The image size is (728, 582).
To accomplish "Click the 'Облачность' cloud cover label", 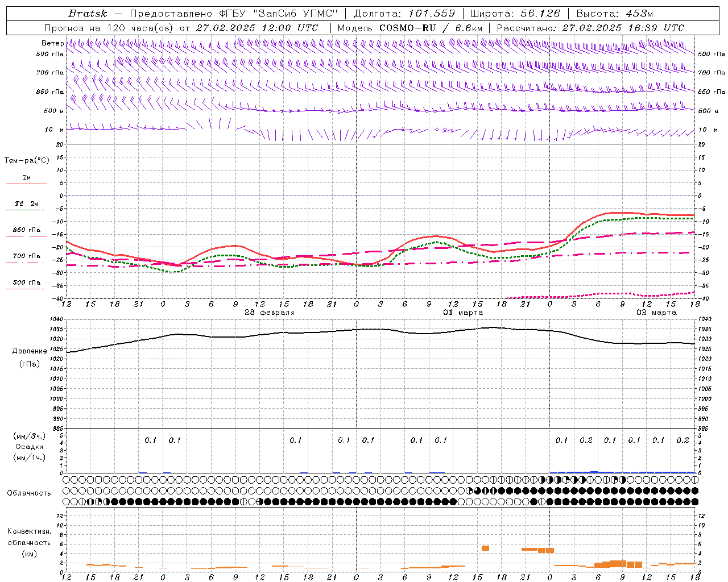I will tap(29, 493).
